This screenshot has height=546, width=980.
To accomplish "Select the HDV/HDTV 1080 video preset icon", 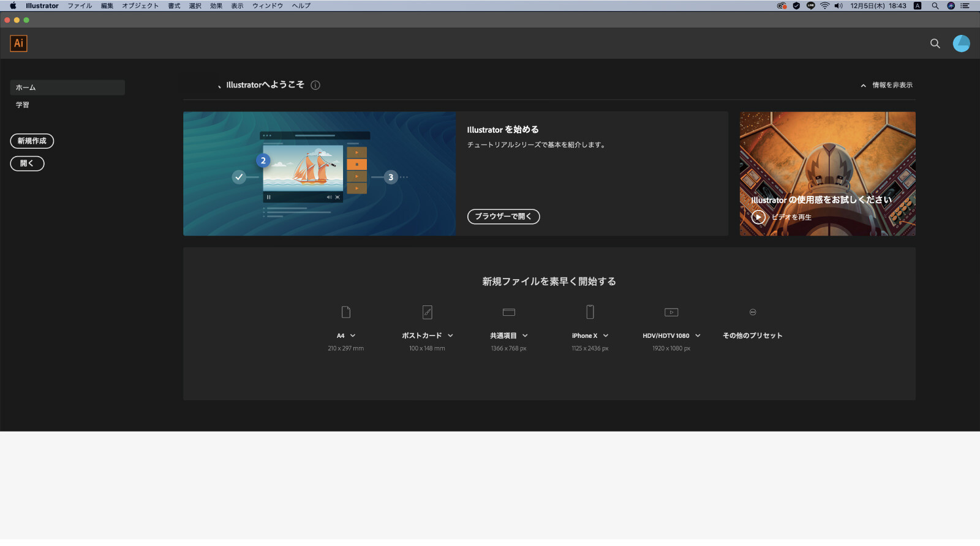I will coord(671,312).
